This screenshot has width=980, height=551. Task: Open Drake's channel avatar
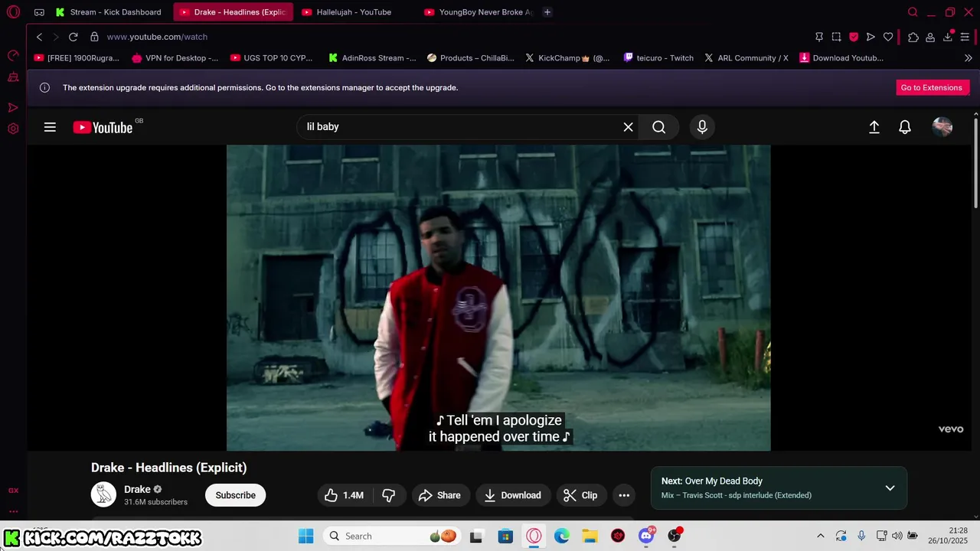[103, 494]
